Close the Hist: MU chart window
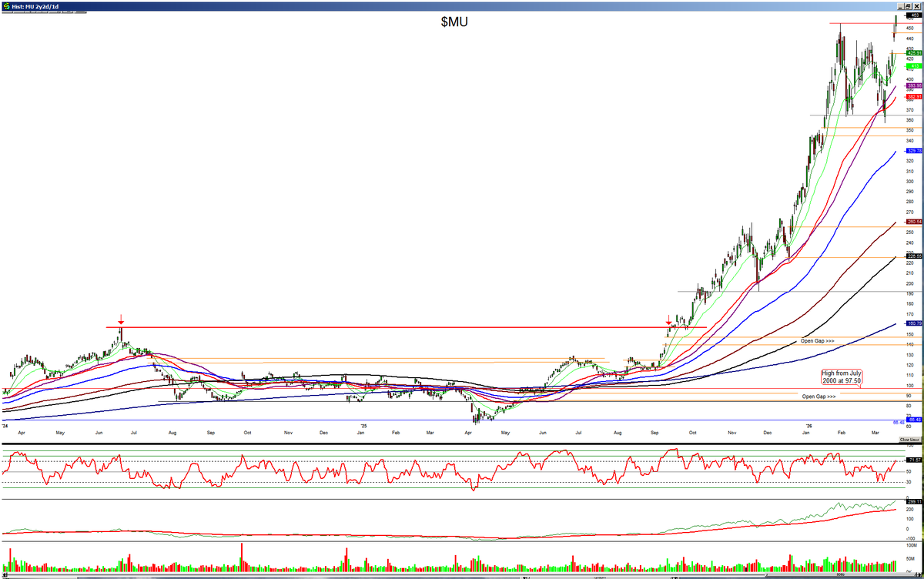This screenshot has height=579, width=924. (918, 6)
